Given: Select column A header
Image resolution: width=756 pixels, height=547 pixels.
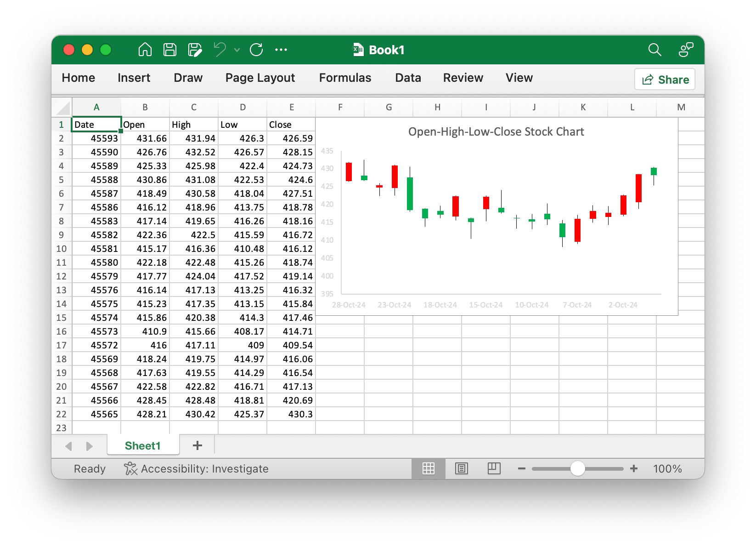Looking at the screenshot, I should [96, 107].
